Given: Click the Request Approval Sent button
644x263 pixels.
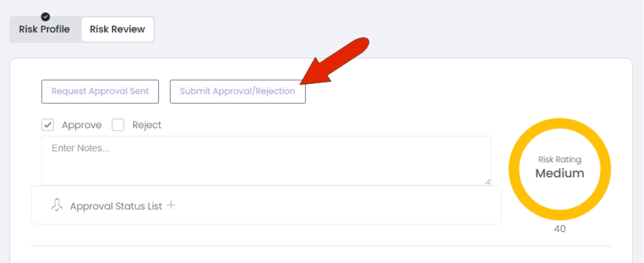Looking at the screenshot, I should point(100,92).
